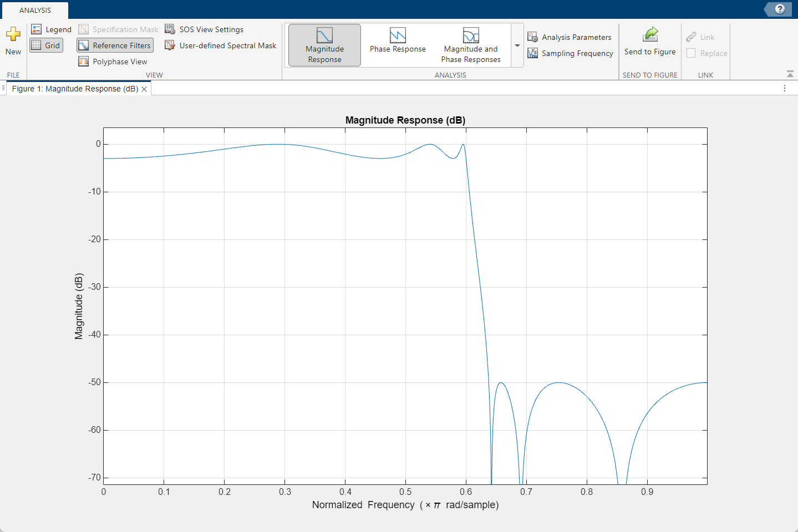The height and width of the screenshot is (532, 798).
Task: Expand the analysis types dropdown arrow
Action: click(x=517, y=46)
